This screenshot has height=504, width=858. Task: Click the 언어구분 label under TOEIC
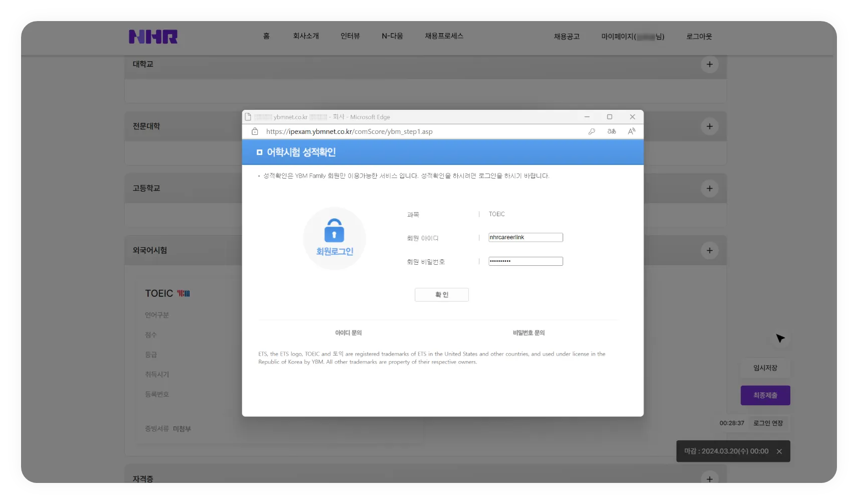(x=157, y=315)
